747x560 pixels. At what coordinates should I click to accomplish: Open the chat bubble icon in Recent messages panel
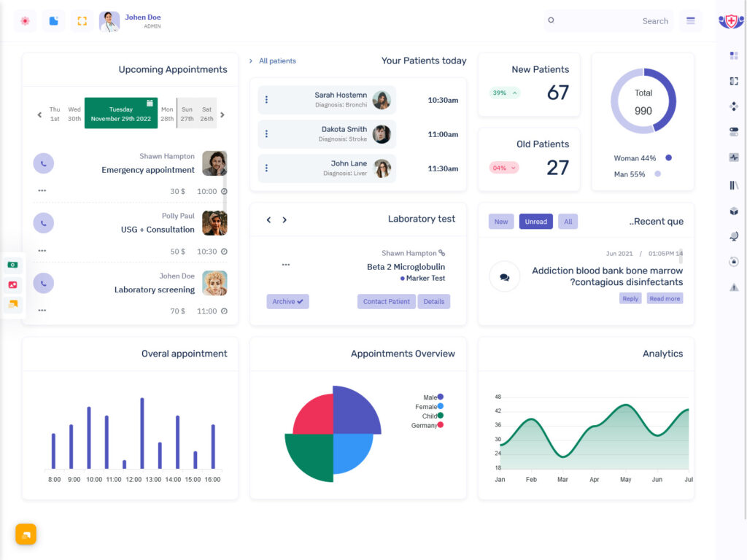pos(505,277)
